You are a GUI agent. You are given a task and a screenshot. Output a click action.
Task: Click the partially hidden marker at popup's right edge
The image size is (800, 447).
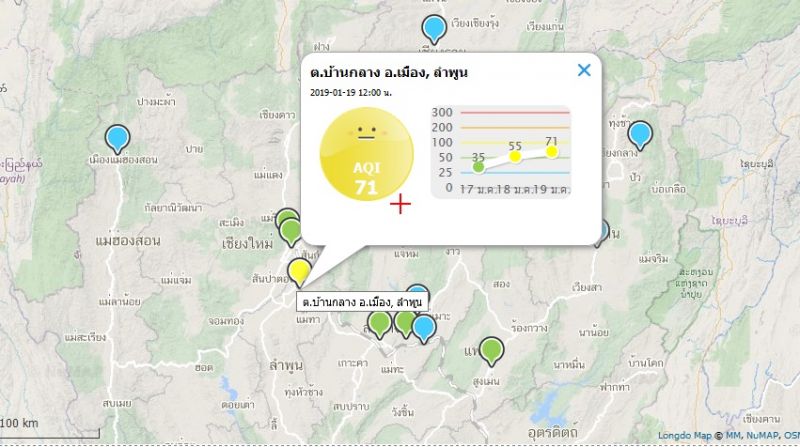click(x=599, y=233)
